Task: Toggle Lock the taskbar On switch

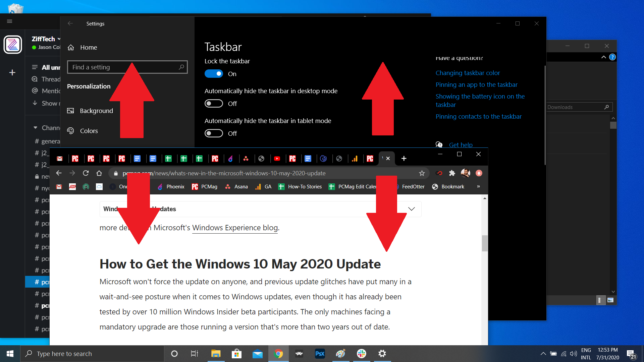Action: click(214, 73)
